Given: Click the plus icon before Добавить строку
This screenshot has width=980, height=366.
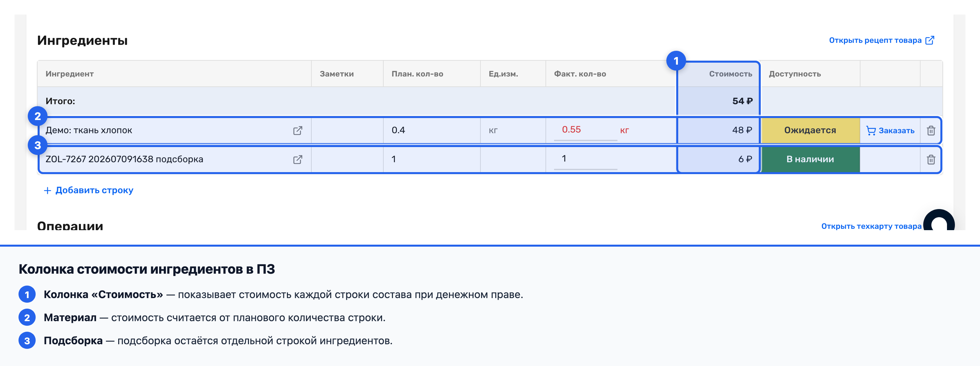Looking at the screenshot, I should point(48,190).
